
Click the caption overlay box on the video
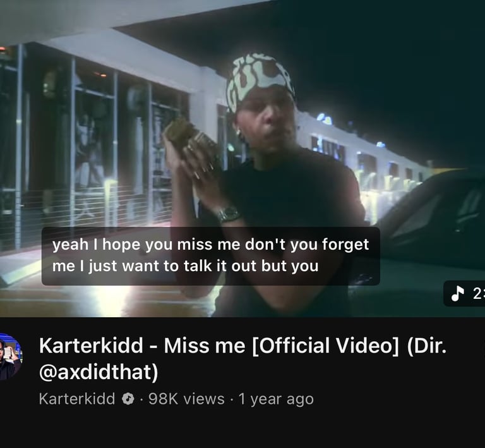coord(211,256)
